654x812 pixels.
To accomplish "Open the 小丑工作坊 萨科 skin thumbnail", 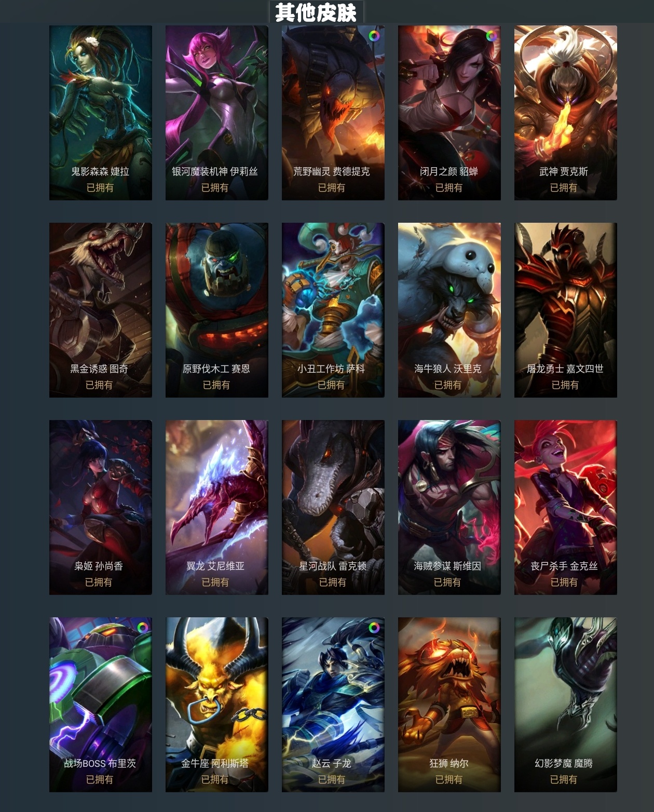I will [333, 310].
